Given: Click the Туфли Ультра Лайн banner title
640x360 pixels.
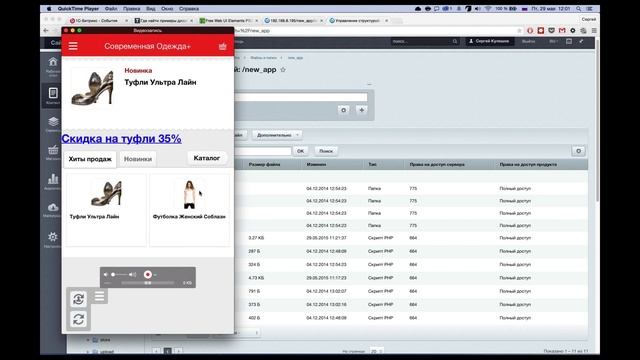Looking at the screenshot, I should click(160, 82).
